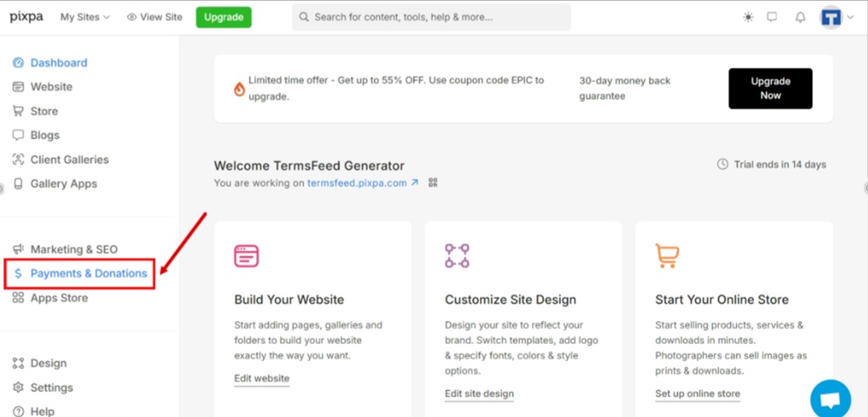Expand the account menu chevron
This screenshot has width=868, height=417.
click(x=851, y=17)
